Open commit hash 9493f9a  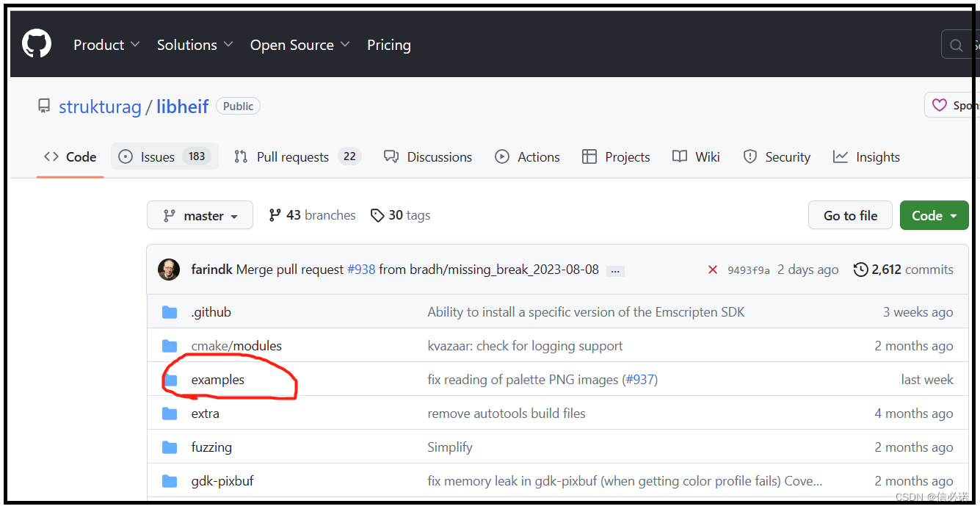tap(749, 270)
